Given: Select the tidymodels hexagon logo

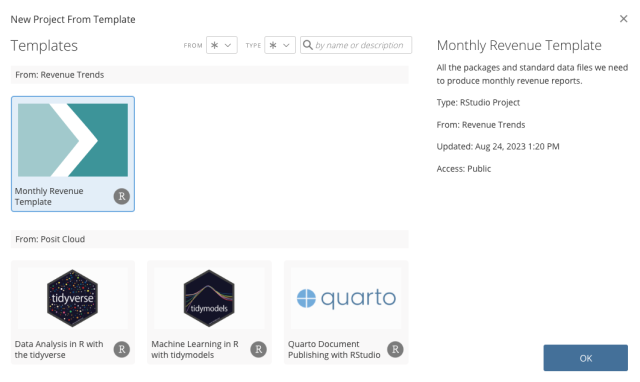Looking at the screenshot, I should [x=209, y=298].
